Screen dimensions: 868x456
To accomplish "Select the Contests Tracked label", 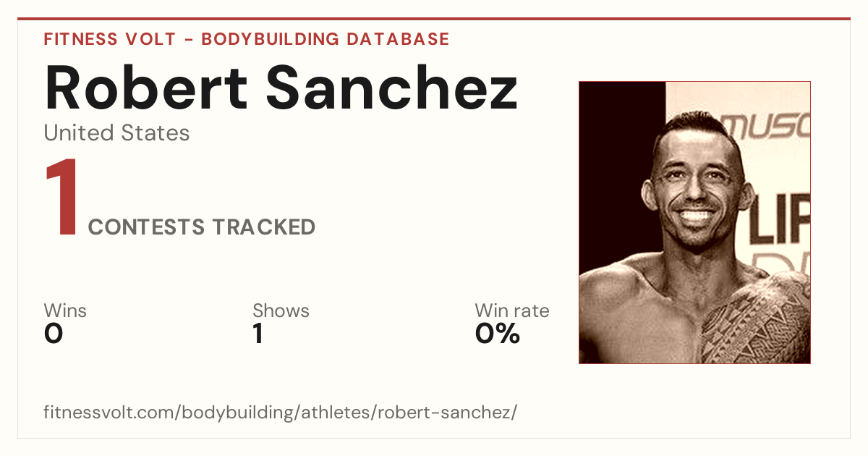I will [x=202, y=227].
